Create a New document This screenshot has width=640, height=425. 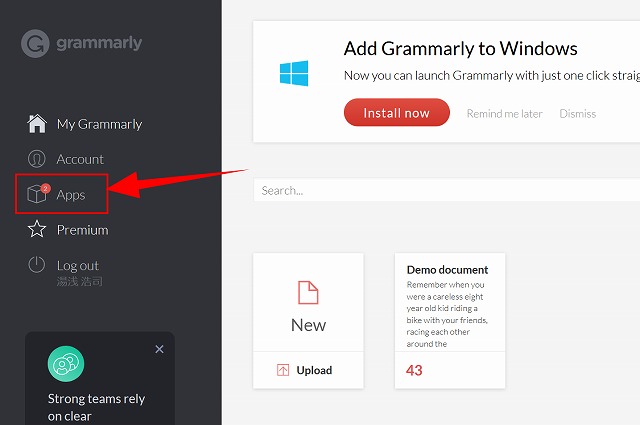click(x=308, y=302)
